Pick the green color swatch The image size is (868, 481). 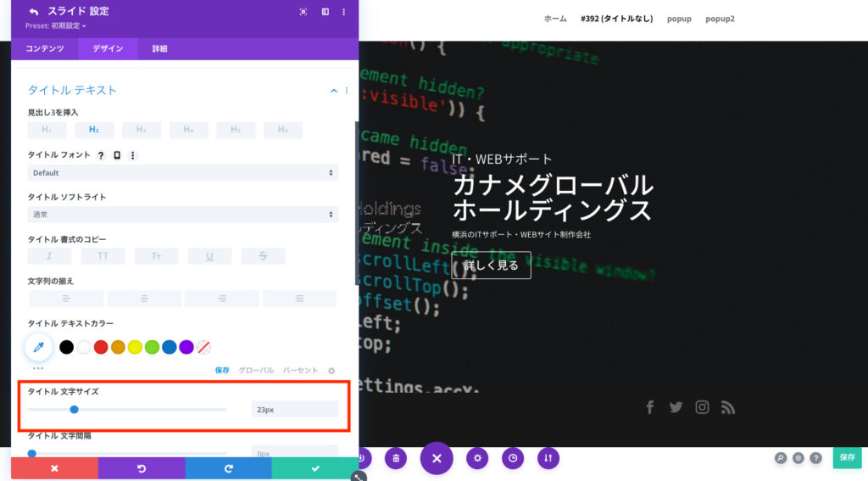tap(153, 348)
